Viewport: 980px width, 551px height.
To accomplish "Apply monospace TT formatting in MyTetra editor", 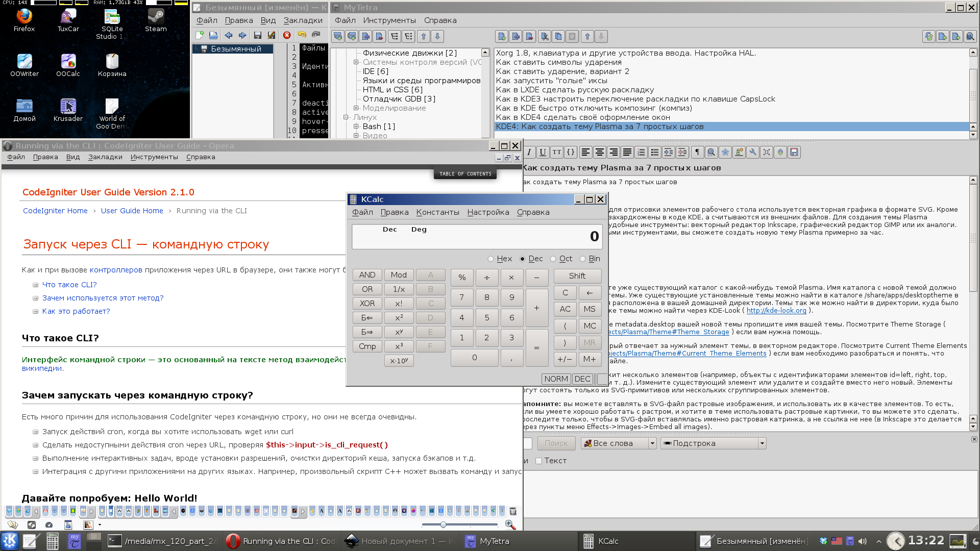I will [x=557, y=152].
